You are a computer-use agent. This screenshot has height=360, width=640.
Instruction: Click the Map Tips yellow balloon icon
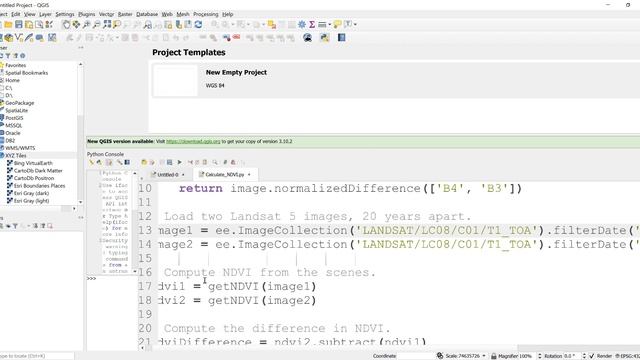337,24
